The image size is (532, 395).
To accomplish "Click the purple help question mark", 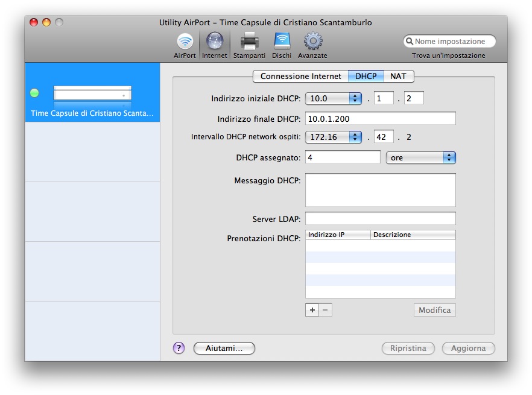I will [179, 348].
